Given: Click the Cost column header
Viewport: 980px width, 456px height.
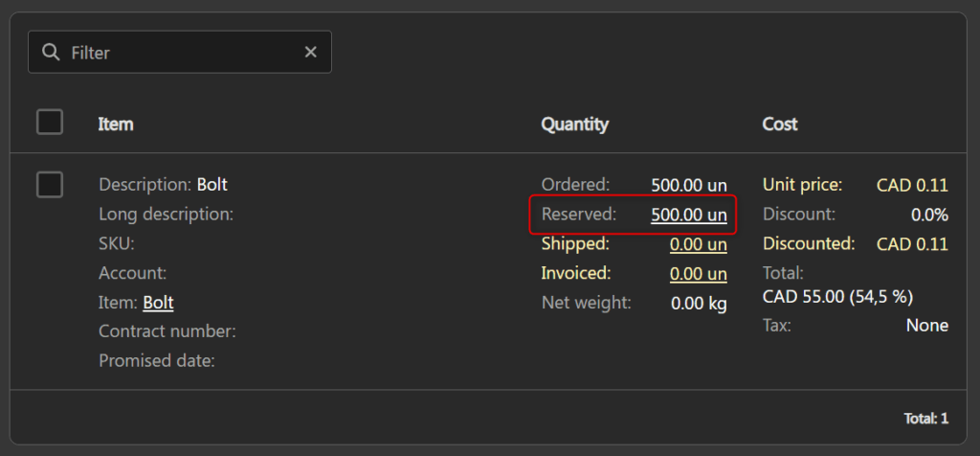Looking at the screenshot, I should 780,124.
